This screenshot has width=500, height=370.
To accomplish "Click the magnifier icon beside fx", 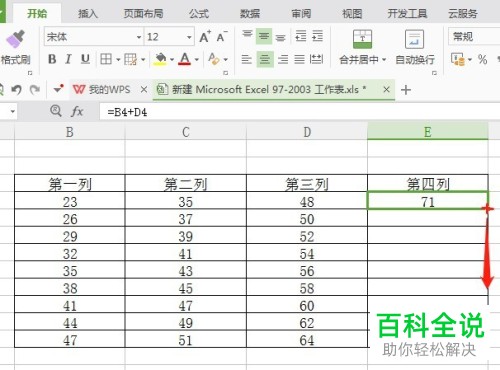I will (x=56, y=111).
